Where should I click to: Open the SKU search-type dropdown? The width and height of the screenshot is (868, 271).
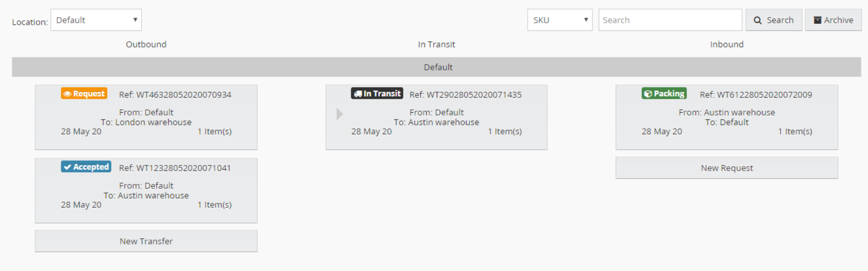[560, 20]
